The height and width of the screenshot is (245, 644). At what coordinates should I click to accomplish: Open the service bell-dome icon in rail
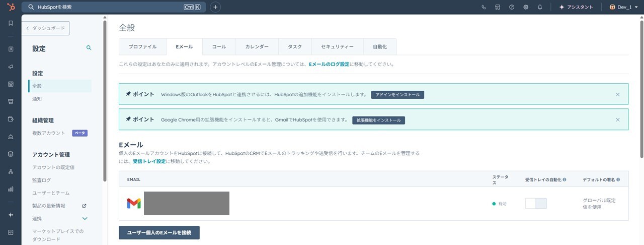(11, 137)
